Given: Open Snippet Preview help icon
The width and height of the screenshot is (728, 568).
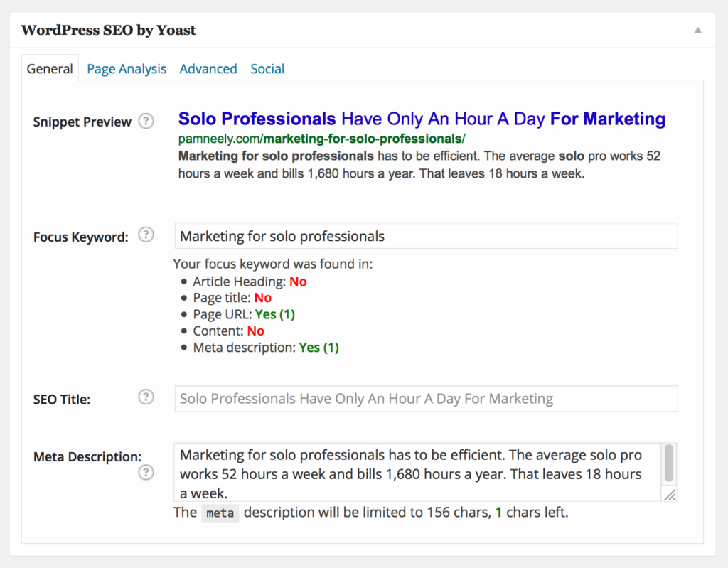Looking at the screenshot, I should point(146,121).
